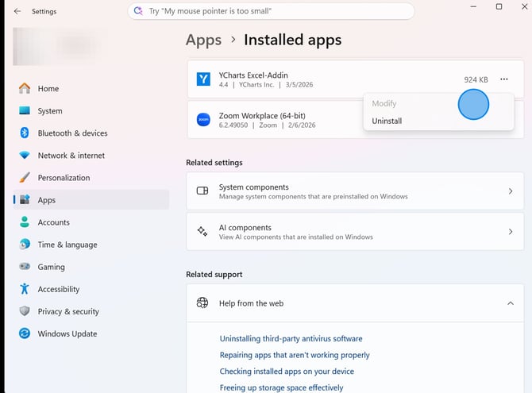Screen dimensions: 532x393
Task: Expand AI components via its chevron
Action: pyautogui.click(x=511, y=232)
